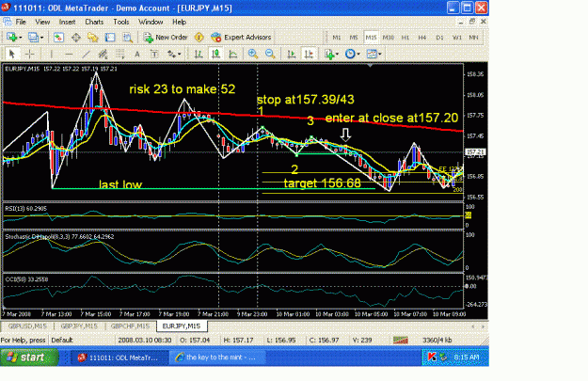Screen dimensions: 588x381
Task: Select the Text Label 'T' tool
Action: tap(154, 54)
